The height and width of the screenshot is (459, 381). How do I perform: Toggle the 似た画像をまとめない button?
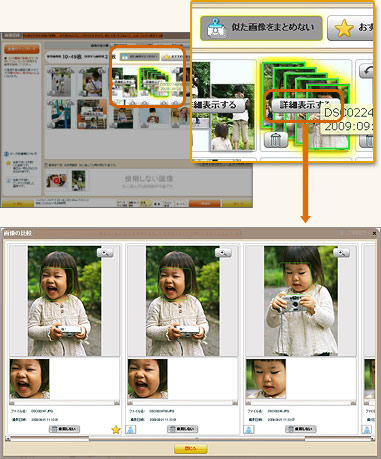click(261, 28)
